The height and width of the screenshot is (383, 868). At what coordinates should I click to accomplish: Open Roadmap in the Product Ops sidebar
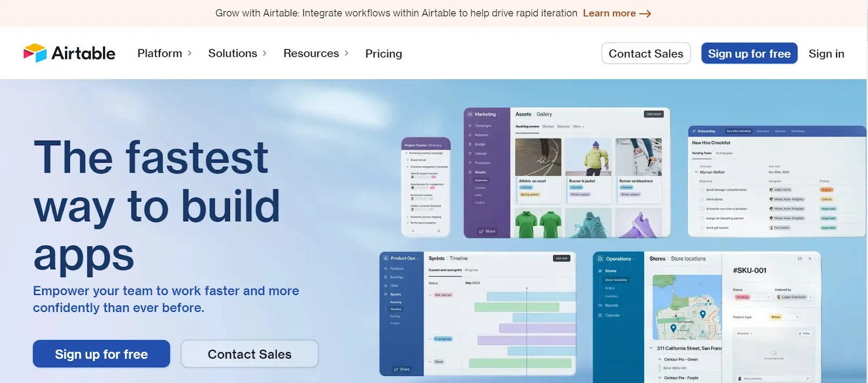click(x=394, y=277)
